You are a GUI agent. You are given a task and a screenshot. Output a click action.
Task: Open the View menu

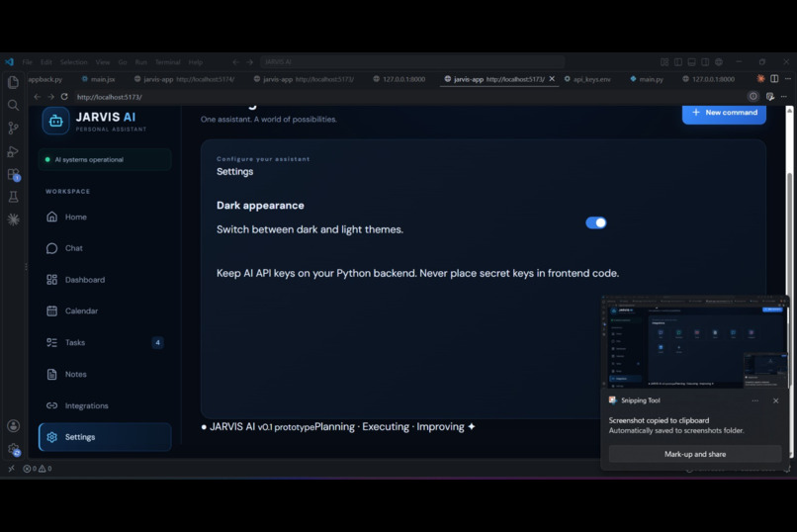click(102, 62)
